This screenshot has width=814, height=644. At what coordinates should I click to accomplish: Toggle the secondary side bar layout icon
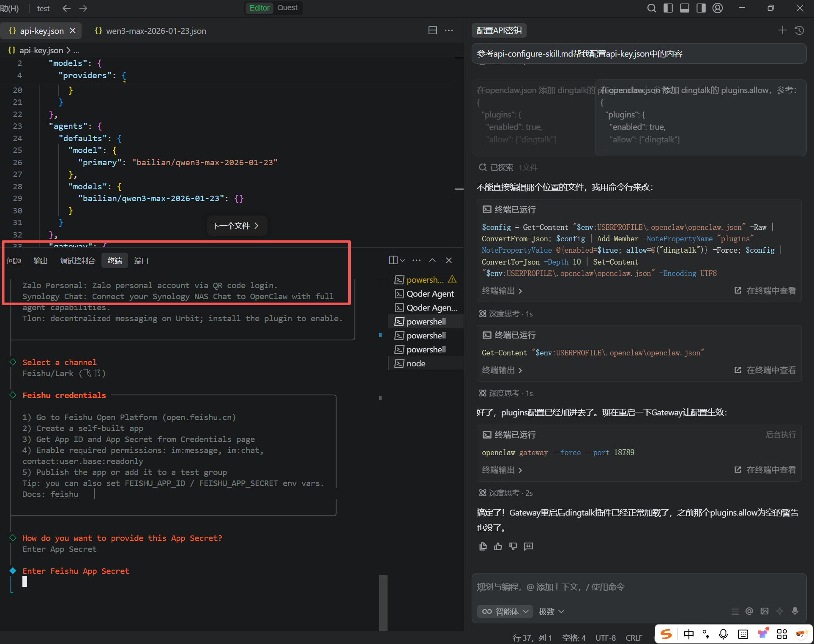701,8
